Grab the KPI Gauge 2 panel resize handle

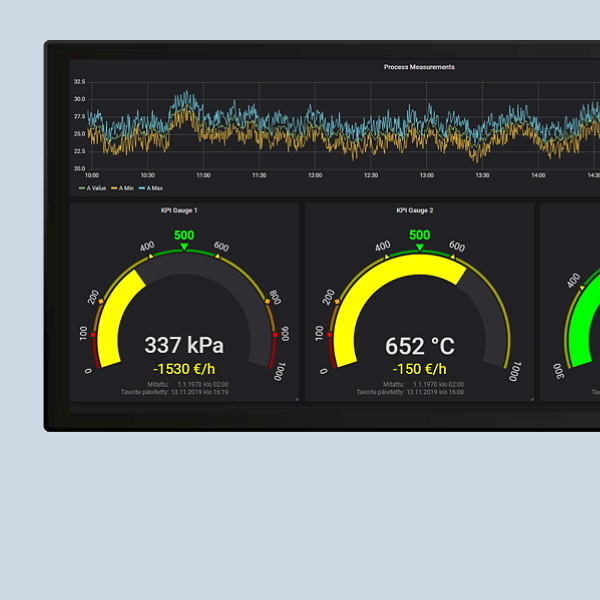[x=531, y=398]
